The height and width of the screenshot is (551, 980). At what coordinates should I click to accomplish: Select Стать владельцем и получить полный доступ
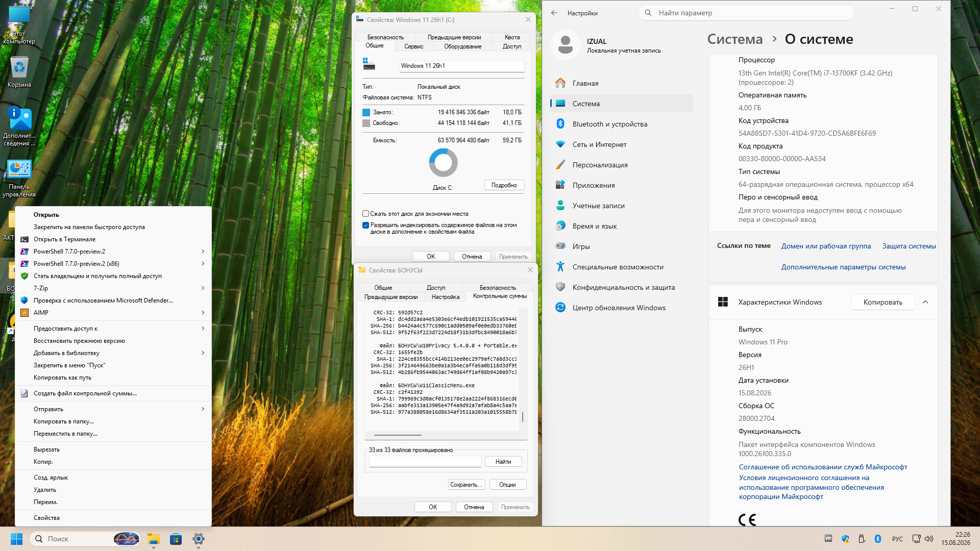(x=113, y=276)
